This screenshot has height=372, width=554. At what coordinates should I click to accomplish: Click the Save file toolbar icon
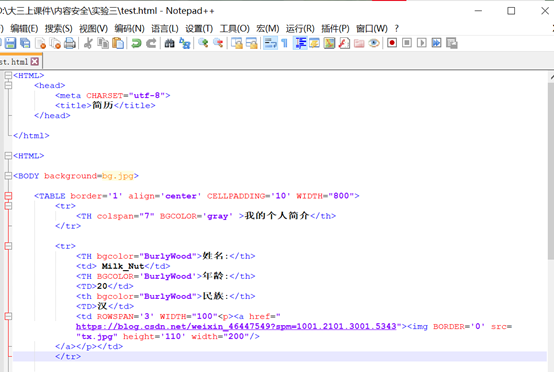(10, 43)
